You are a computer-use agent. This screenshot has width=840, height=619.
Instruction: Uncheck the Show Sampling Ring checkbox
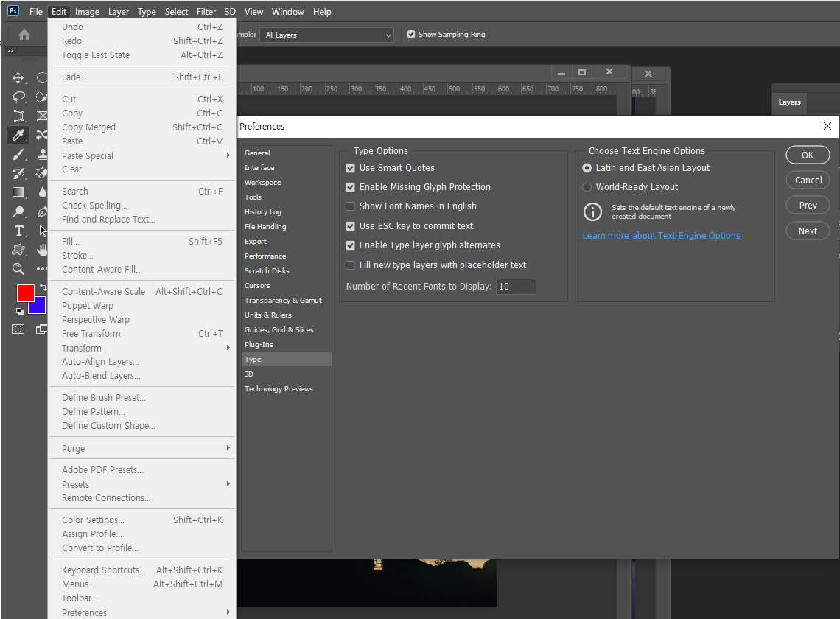click(x=411, y=35)
